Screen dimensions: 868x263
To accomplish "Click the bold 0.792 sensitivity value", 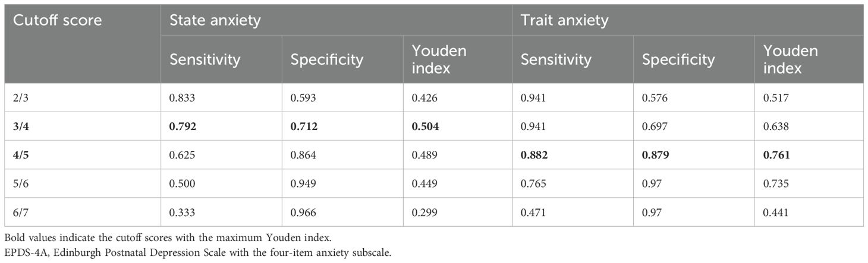I will 183,126.
